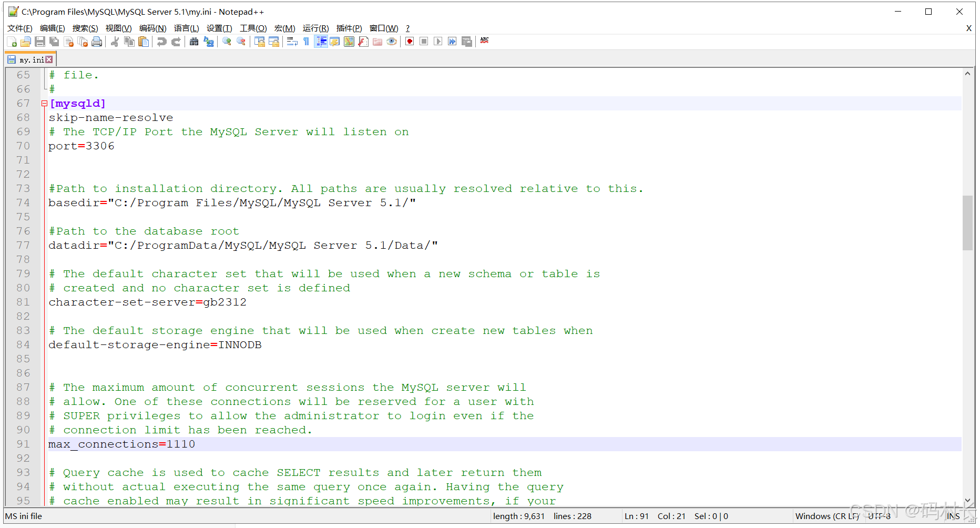
Task: Open the 窗口(W) menu
Action: [x=384, y=28]
